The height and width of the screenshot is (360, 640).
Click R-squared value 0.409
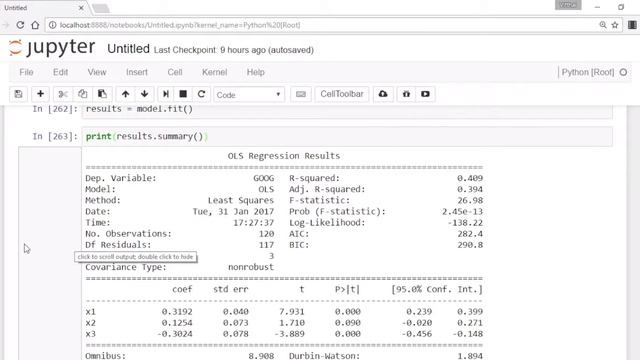(470, 178)
